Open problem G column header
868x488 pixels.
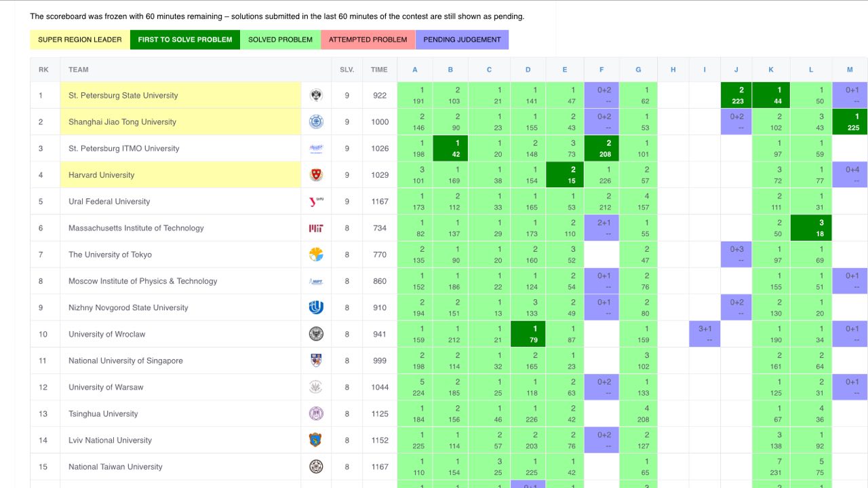point(638,69)
